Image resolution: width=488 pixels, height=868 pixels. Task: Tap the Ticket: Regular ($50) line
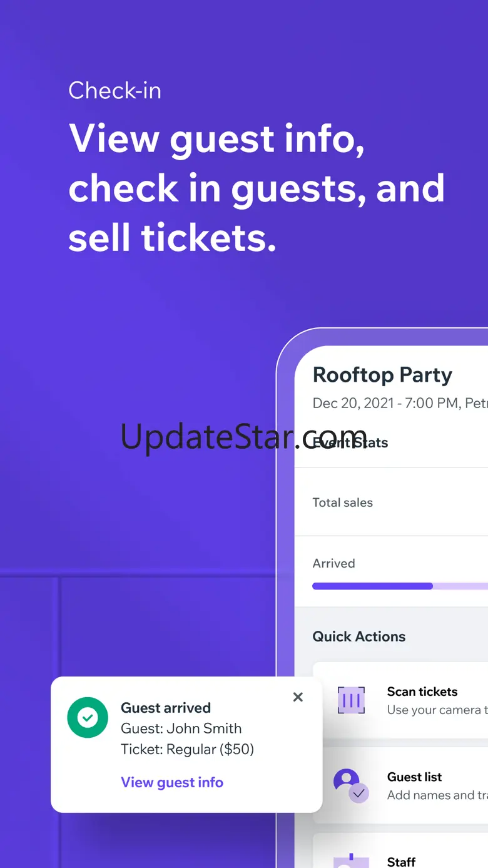pyautogui.click(x=188, y=749)
